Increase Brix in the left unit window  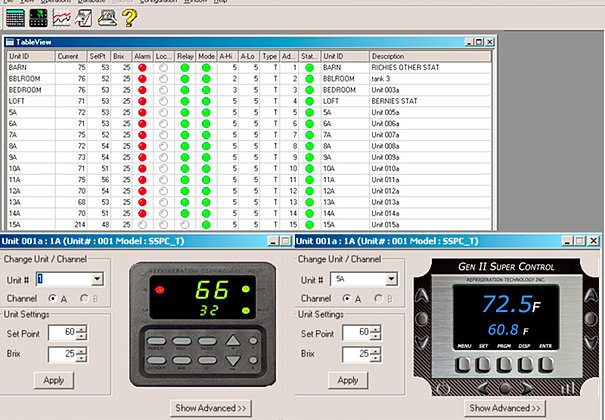point(81,351)
